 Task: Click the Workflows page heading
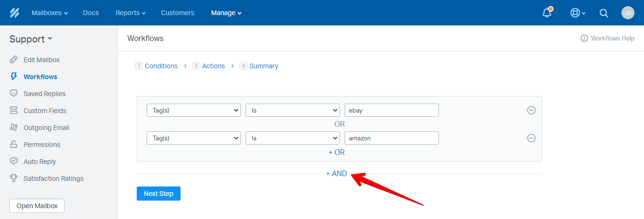[x=145, y=38]
